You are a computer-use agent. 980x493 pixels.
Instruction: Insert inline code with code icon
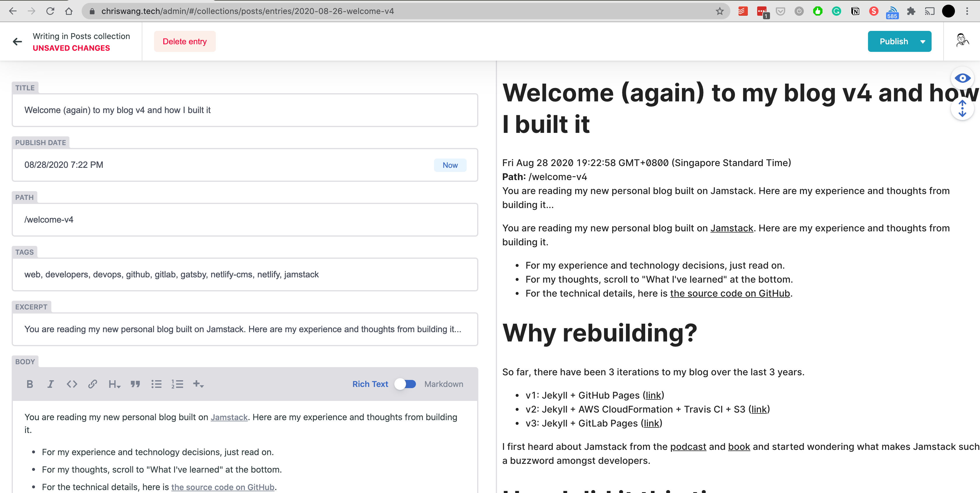pos(71,384)
